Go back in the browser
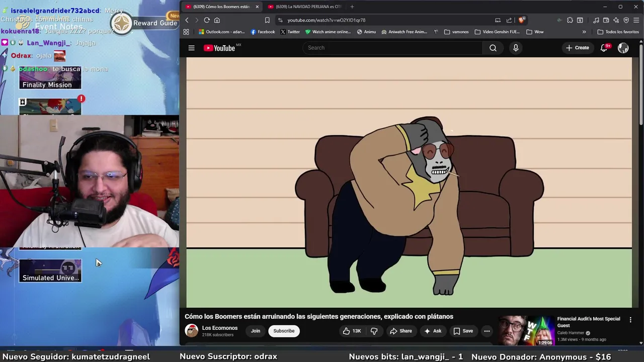The image size is (644, 362). pos(187,20)
